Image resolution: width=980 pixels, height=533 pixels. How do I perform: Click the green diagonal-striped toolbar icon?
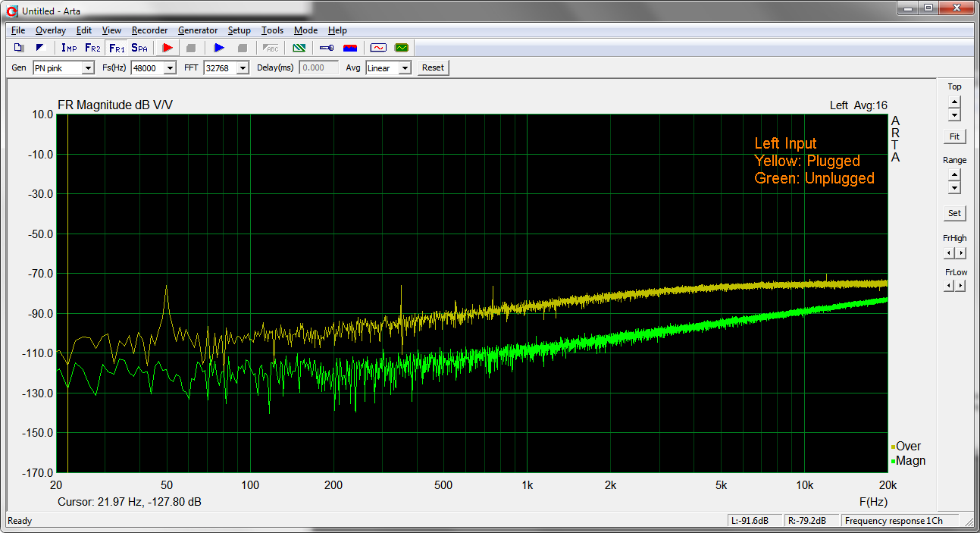299,48
